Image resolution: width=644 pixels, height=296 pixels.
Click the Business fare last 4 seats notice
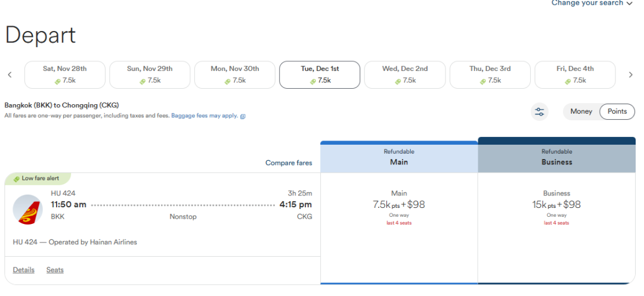(556, 223)
